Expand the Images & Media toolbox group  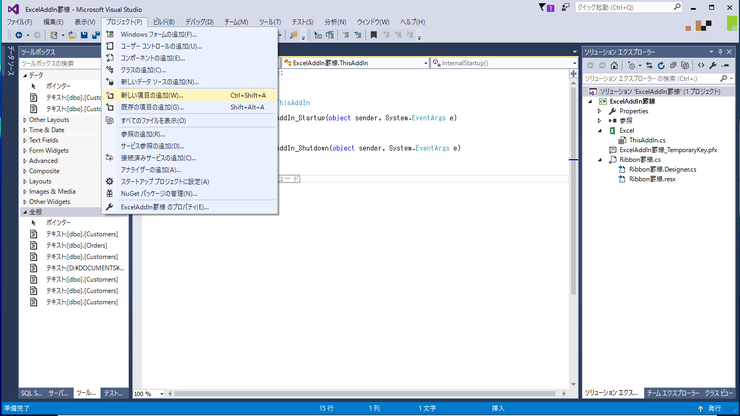25,192
